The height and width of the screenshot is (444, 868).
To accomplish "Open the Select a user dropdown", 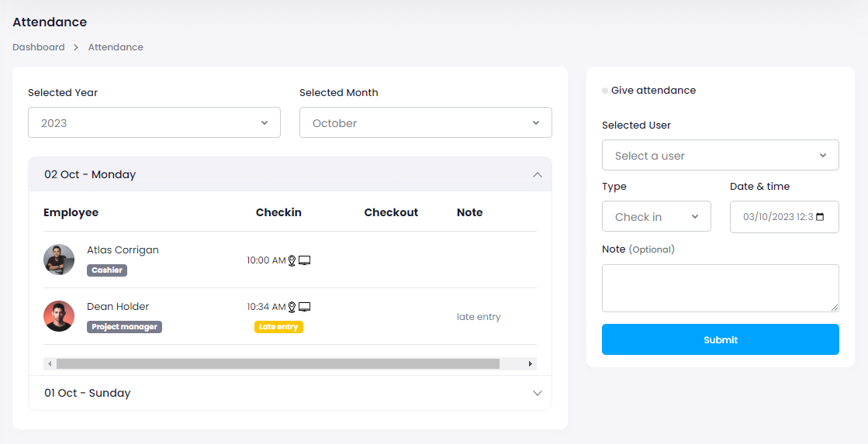I will tap(721, 155).
